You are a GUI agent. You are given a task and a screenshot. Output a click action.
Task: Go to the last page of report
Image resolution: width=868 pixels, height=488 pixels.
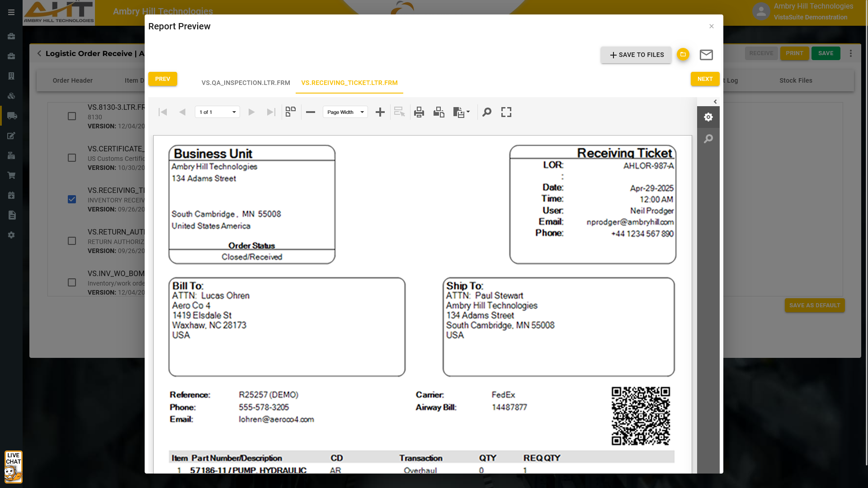coord(271,112)
